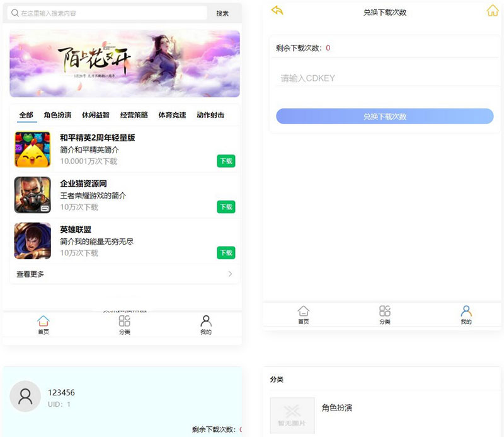Expand 查看更多 via its chevron

[x=231, y=274]
